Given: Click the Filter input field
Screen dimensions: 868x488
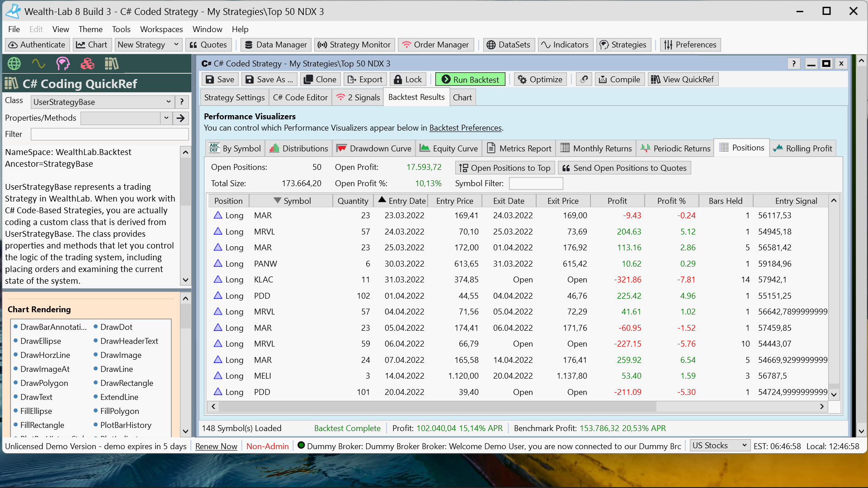Looking at the screenshot, I should [x=109, y=134].
